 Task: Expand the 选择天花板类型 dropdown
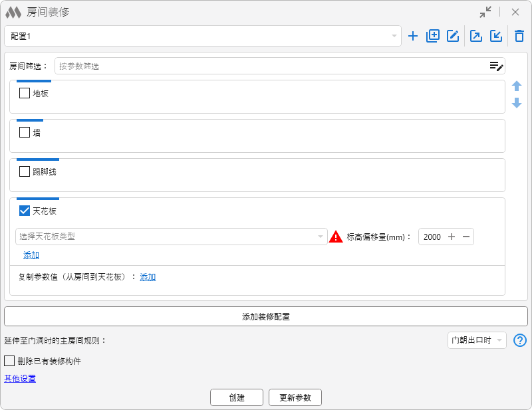tap(171, 237)
